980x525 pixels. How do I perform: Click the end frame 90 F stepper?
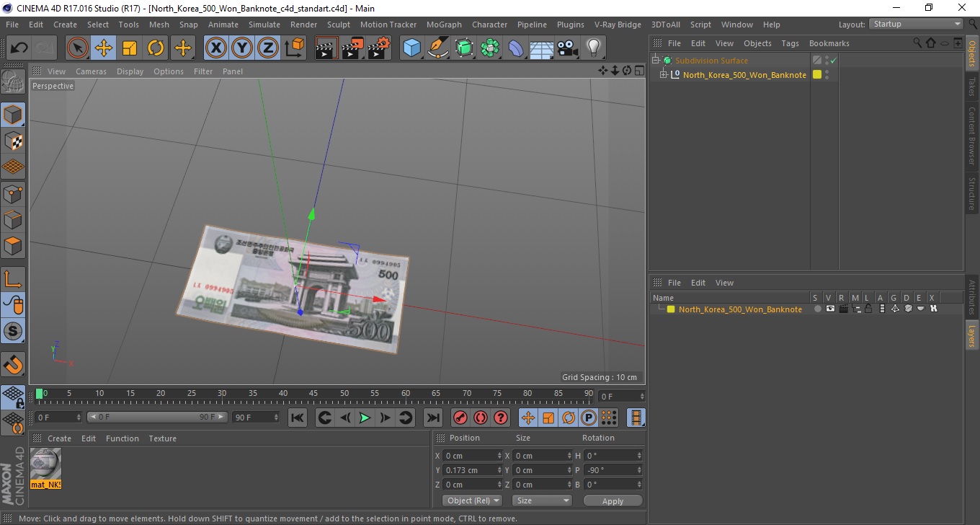coord(275,418)
